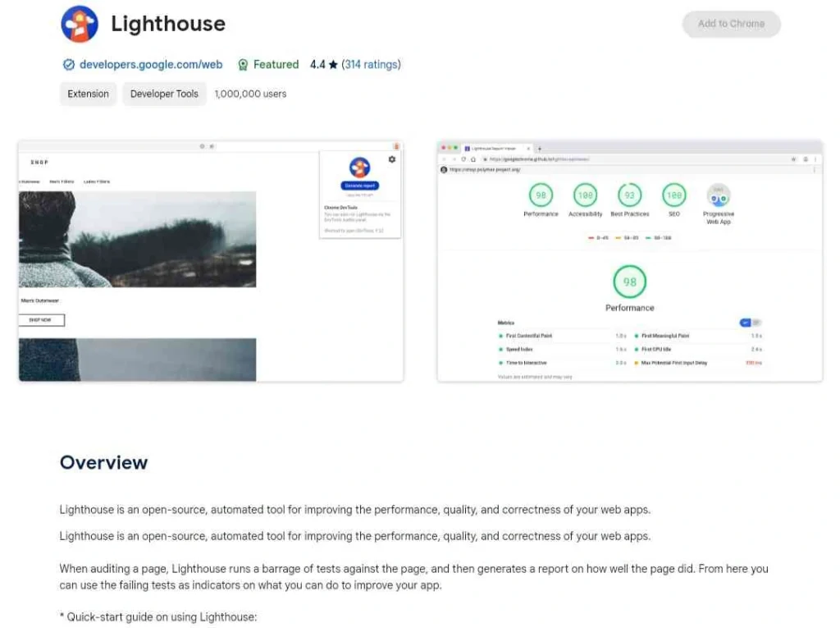Click the SHOP logo text in first screenshot
Image resolution: width=840 pixels, height=628 pixels.
[39, 162]
